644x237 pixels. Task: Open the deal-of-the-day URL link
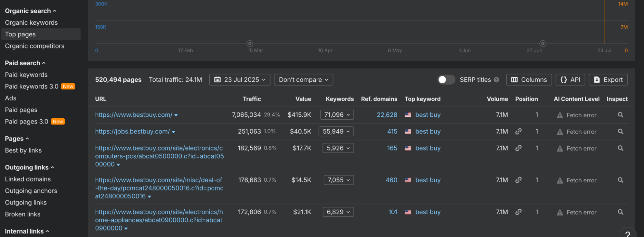pos(159,188)
